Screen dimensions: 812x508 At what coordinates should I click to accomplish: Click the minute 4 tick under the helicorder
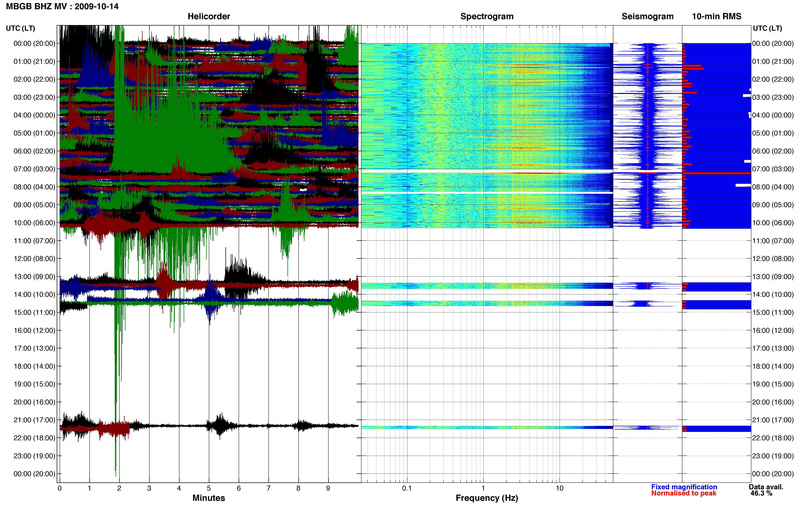(179, 488)
